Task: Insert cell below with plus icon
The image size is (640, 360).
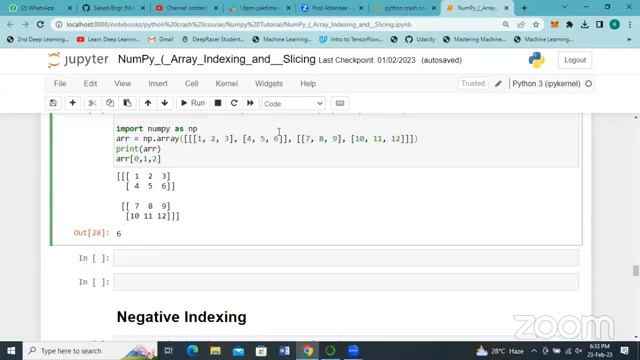Action: (73, 103)
